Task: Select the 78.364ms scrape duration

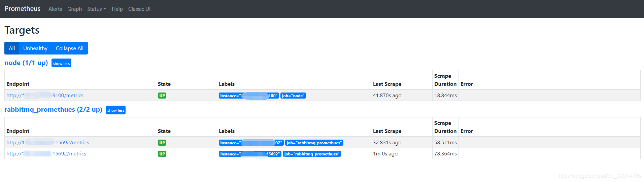Action: click(x=445, y=154)
